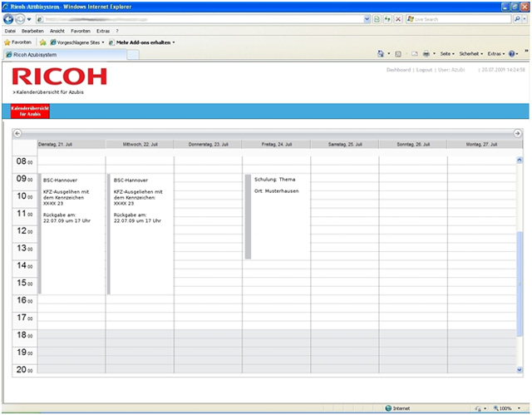The height and width of the screenshot is (415, 532).
Task: Open the Ansicht menu
Action: click(x=57, y=31)
